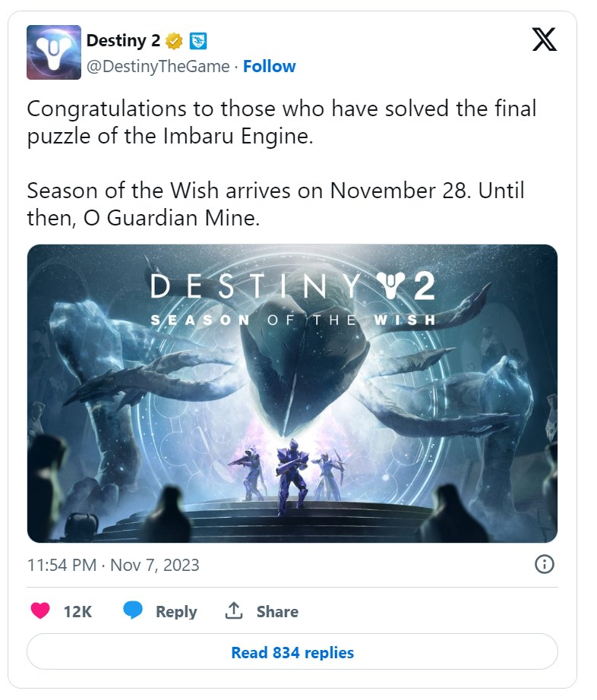Open the X logo link
Screen dimensions: 597x700
[x=544, y=40]
